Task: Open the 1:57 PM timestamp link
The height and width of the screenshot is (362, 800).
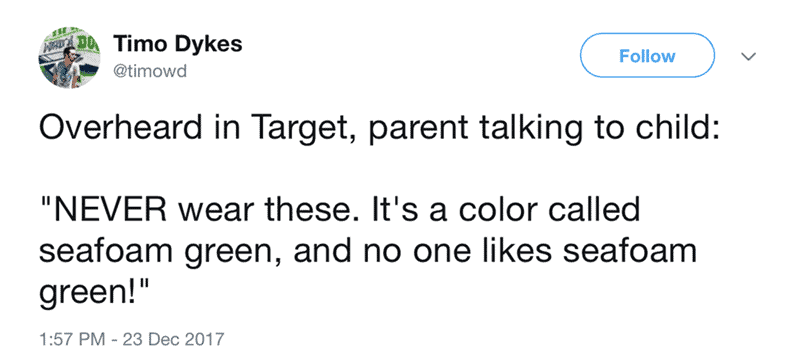Action: click(x=74, y=339)
